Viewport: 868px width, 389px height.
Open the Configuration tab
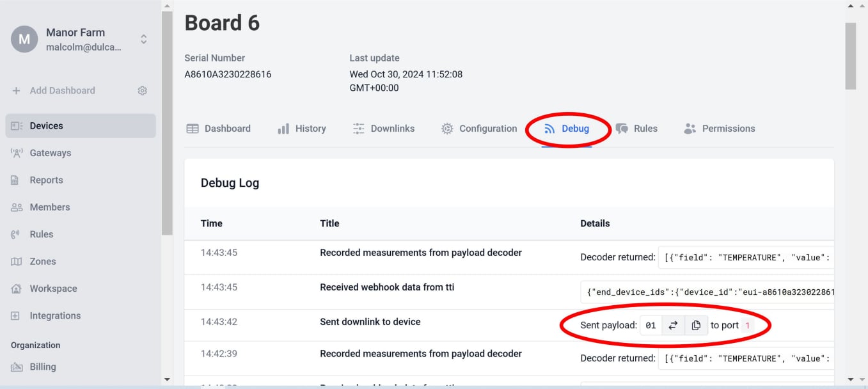click(x=479, y=129)
